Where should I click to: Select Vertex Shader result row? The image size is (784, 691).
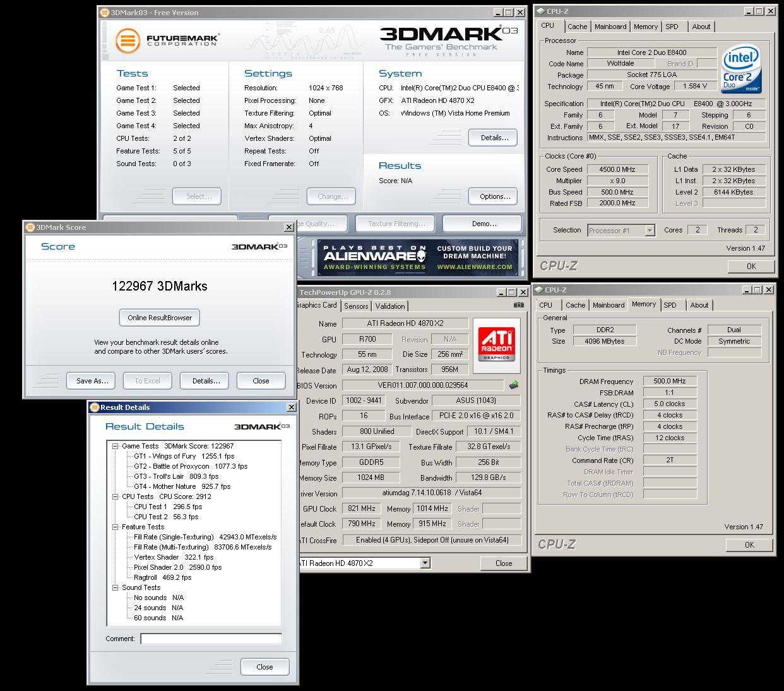[174, 557]
